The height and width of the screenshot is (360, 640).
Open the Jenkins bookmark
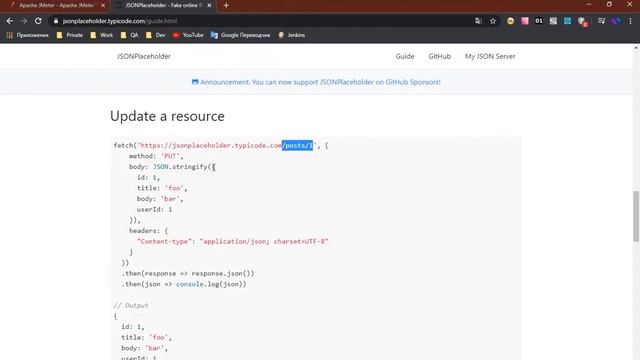[x=291, y=35]
